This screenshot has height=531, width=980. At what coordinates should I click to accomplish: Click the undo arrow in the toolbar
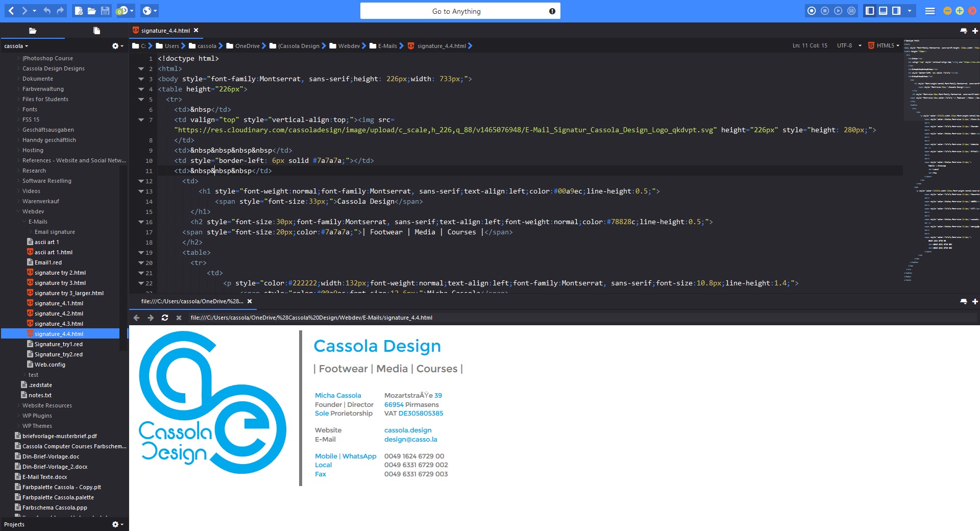(x=47, y=11)
